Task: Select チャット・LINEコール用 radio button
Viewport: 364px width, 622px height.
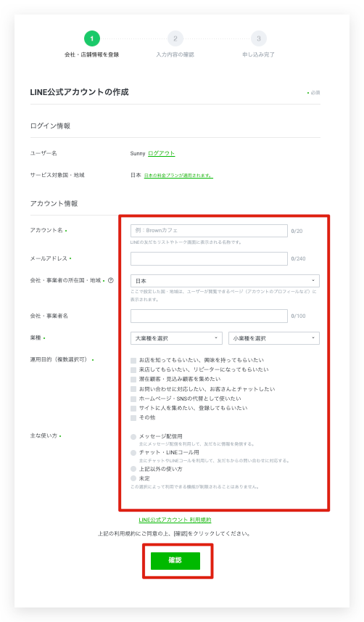Action: (133, 453)
